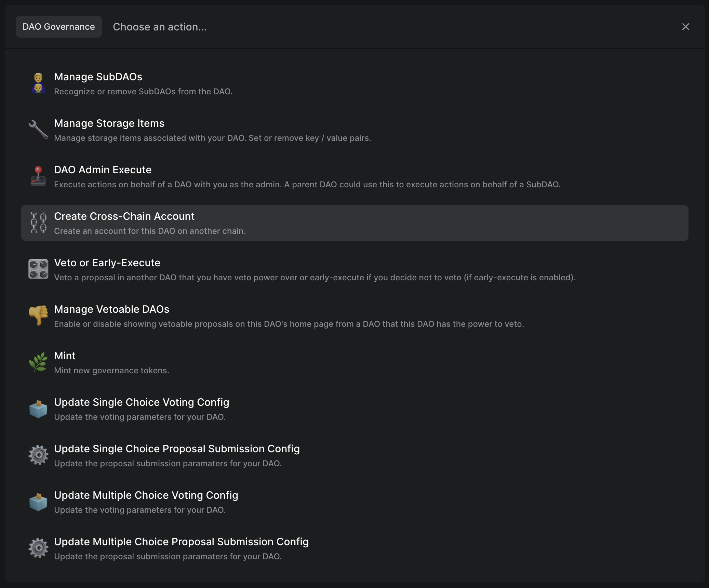The height and width of the screenshot is (588, 709).
Task: Select the Manage SubDAOs action icon
Action: click(38, 83)
